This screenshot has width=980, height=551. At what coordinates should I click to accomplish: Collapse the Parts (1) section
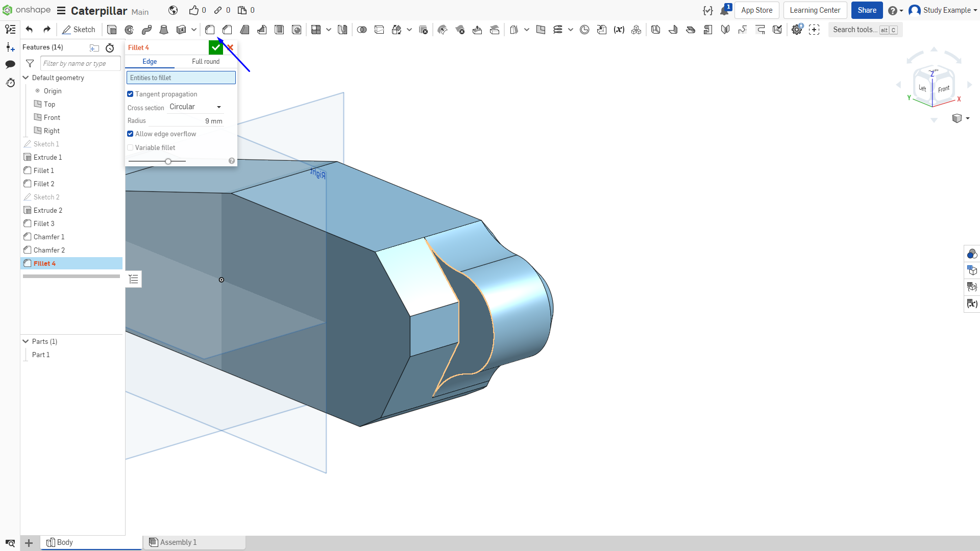[26, 341]
